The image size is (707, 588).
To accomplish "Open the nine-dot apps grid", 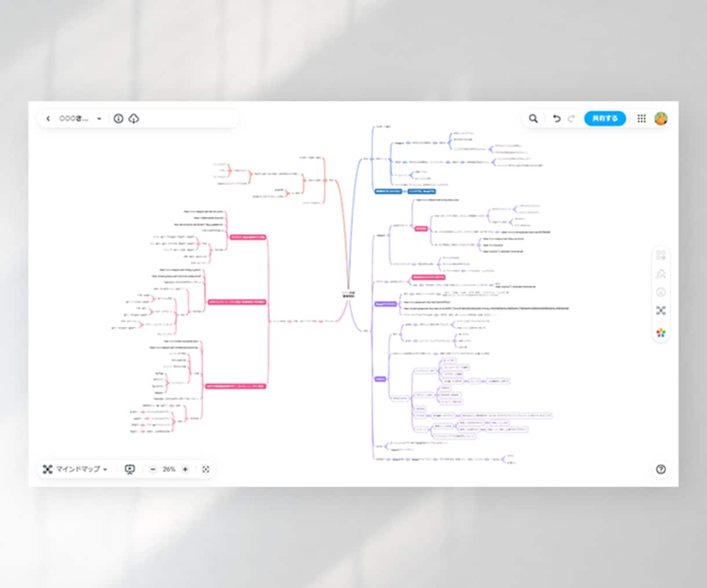I will [642, 119].
